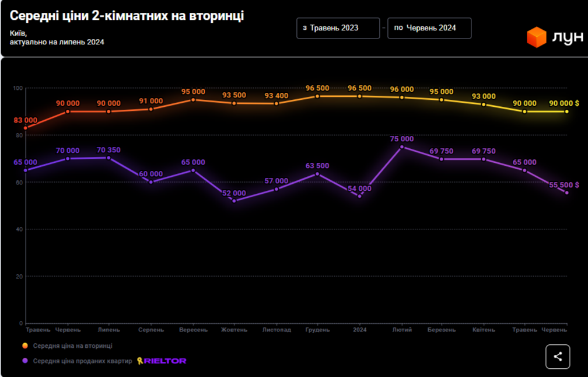Screen dimensions: 588x377
Task: Click the 'Лютий' x-axis label
Action: click(x=402, y=330)
